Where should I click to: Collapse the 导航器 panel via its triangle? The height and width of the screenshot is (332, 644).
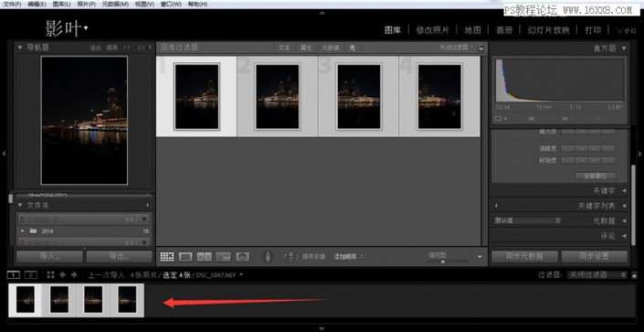click(x=20, y=48)
